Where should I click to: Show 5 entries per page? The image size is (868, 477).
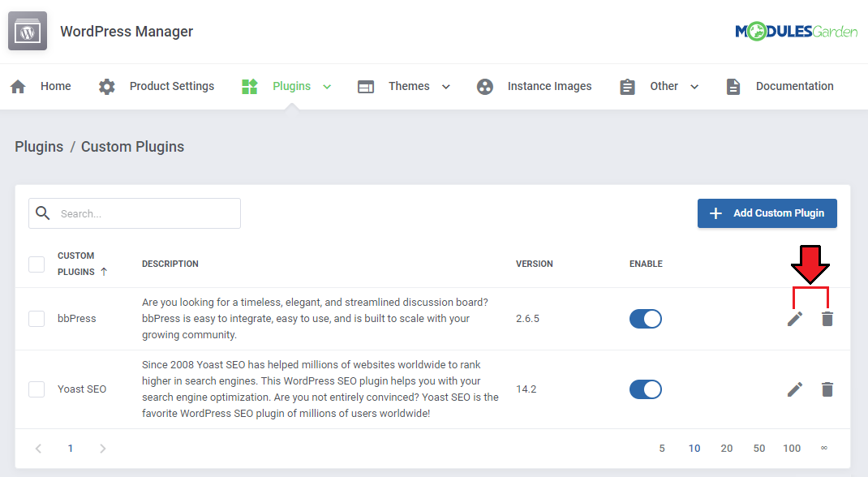[661, 449]
